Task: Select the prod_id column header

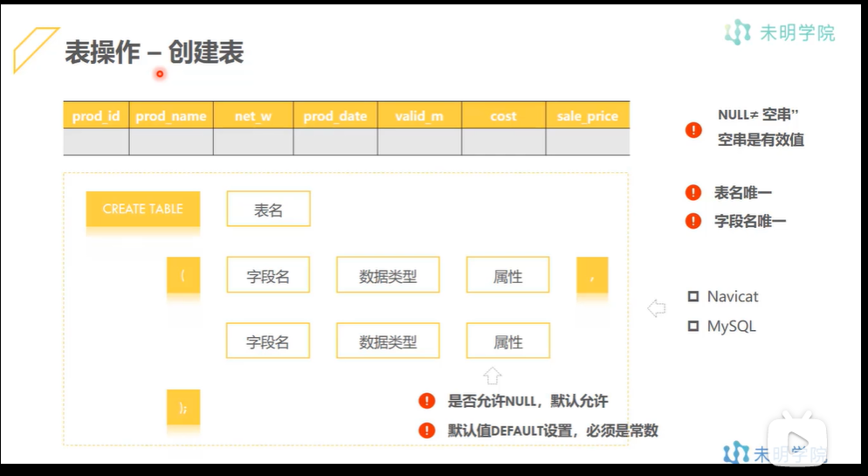Action: tap(96, 115)
